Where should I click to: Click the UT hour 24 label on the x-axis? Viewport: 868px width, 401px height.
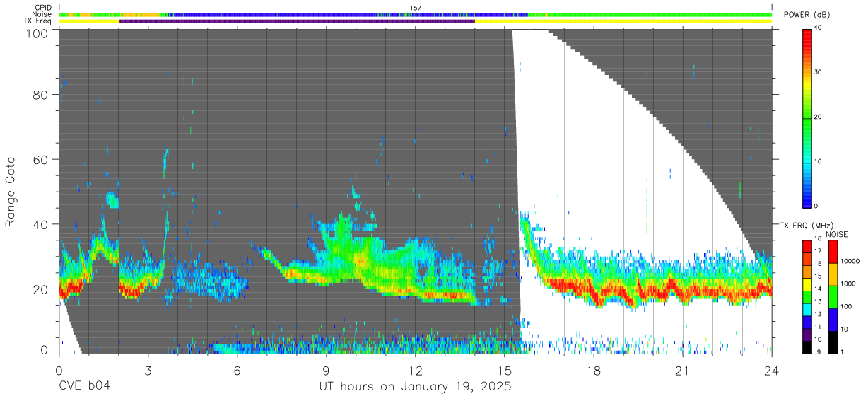(772, 371)
